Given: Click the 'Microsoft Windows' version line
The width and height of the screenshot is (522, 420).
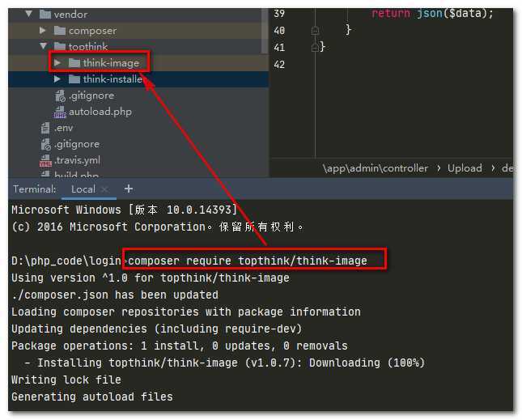Looking at the screenshot, I should pyautogui.click(x=124, y=210).
